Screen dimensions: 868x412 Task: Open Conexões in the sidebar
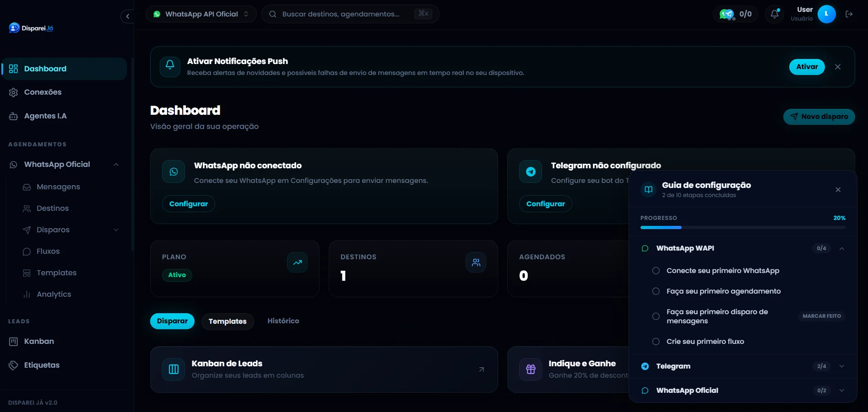pyautogui.click(x=64, y=92)
